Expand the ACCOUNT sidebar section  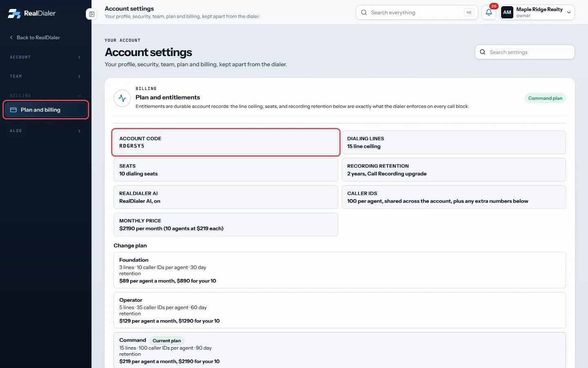click(x=45, y=57)
